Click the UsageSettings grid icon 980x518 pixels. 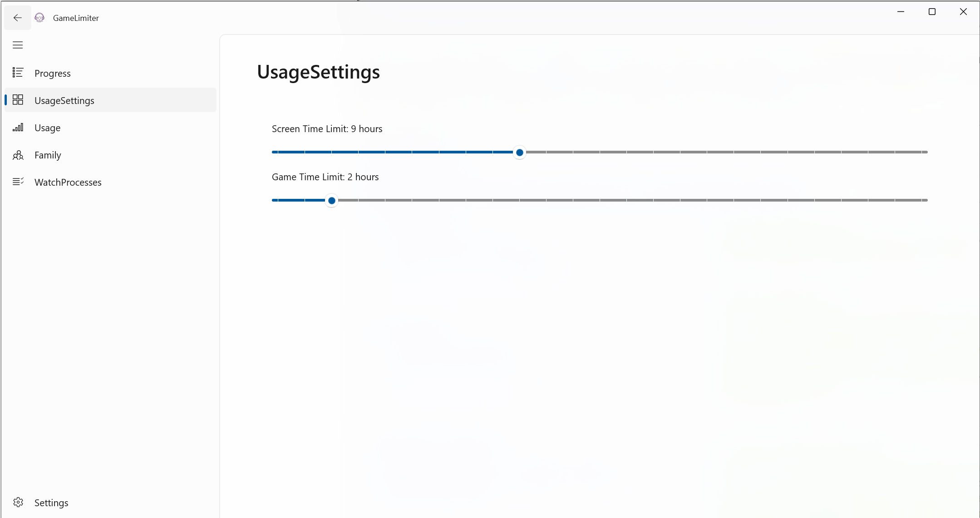(18, 100)
